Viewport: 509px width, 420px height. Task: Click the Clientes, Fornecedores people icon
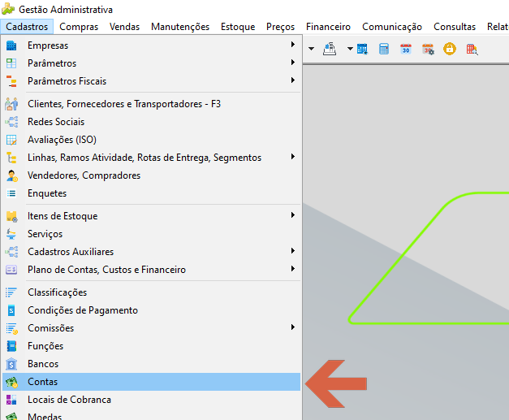pyautogui.click(x=11, y=104)
